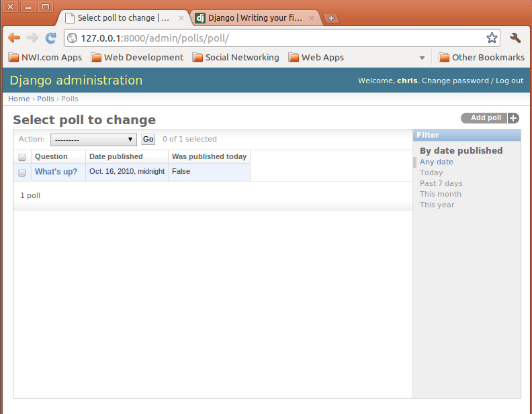
Task: Click the browser forward arrow
Action: click(x=32, y=38)
